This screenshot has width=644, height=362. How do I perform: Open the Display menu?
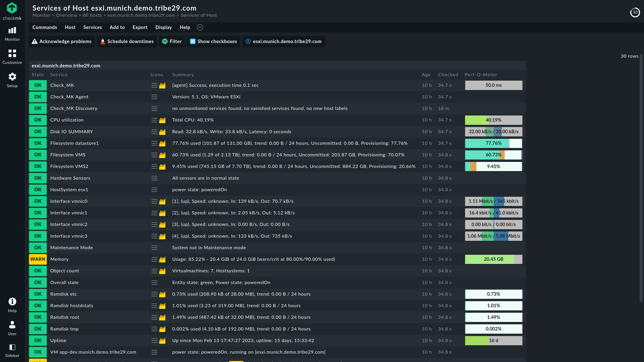pos(164,27)
